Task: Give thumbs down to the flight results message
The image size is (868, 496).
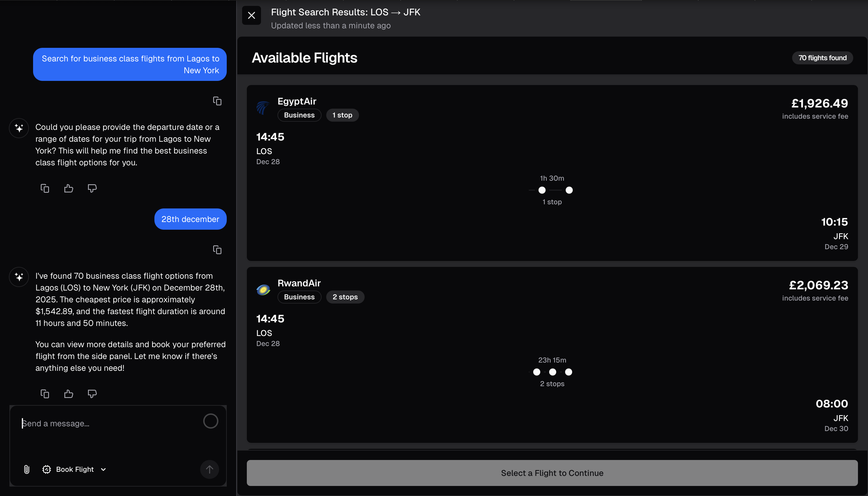Action: (92, 394)
